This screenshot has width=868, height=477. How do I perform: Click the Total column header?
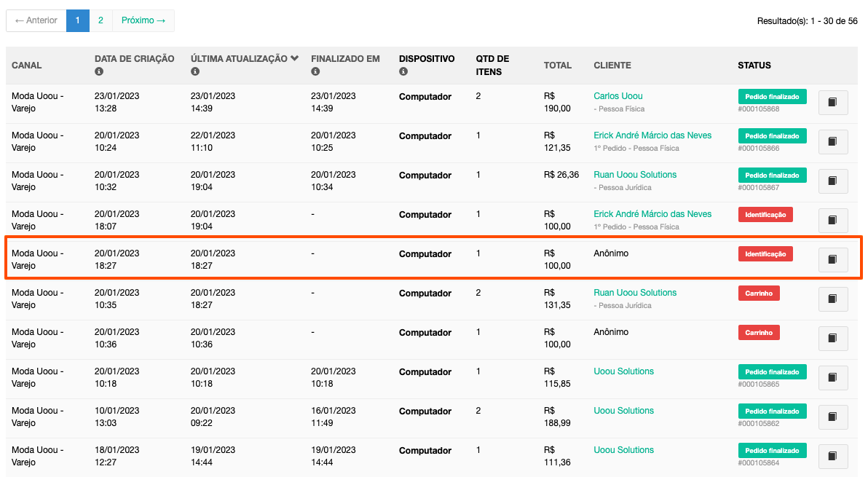pos(558,66)
